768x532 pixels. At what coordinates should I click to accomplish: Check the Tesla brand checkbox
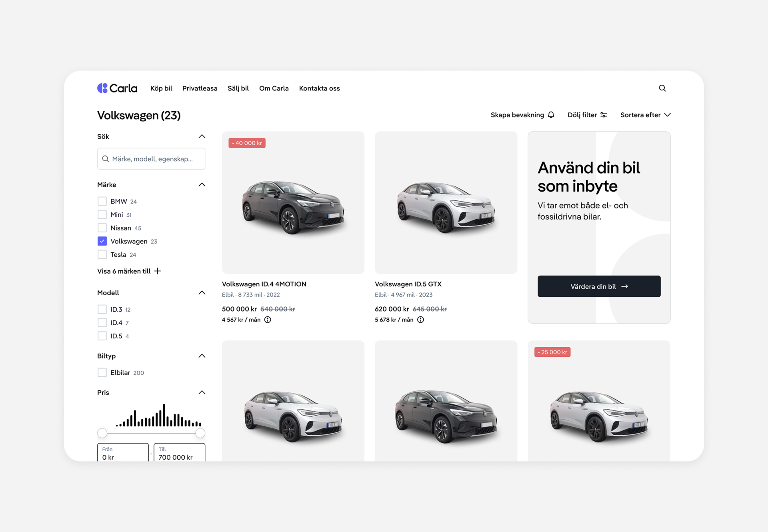(x=102, y=254)
